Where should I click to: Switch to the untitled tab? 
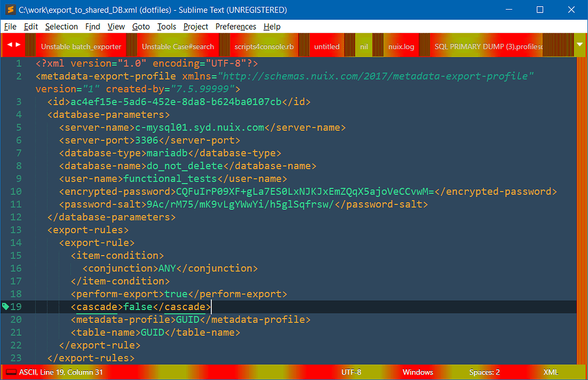[327, 45]
